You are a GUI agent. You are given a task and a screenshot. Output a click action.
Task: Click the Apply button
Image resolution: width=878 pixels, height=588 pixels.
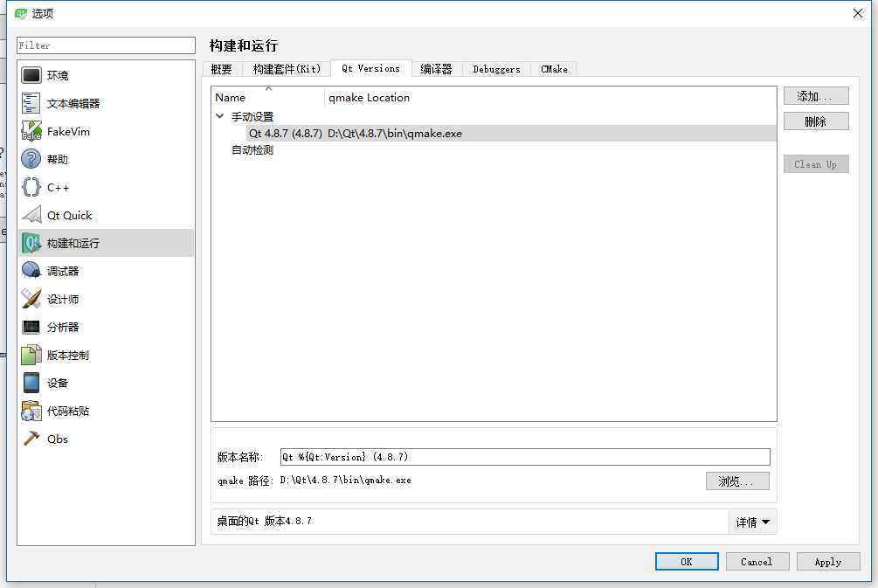(828, 562)
